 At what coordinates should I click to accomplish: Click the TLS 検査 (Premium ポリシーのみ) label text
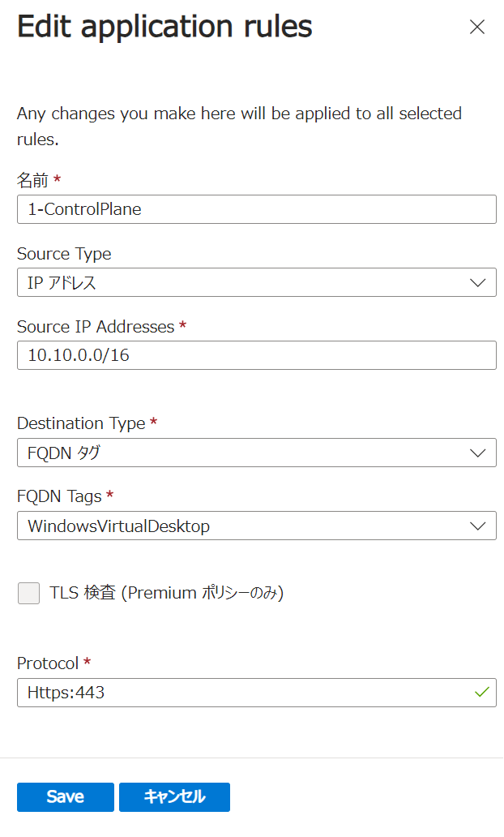166,594
